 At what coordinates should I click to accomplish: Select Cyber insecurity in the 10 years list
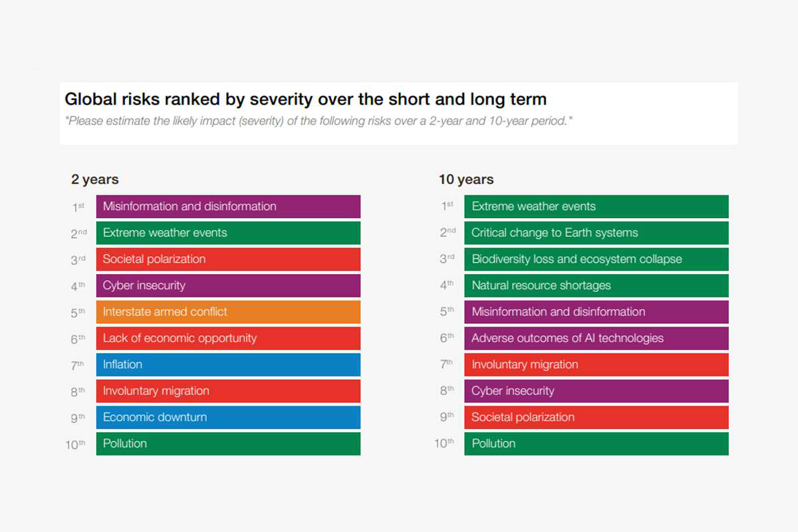[596, 391]
